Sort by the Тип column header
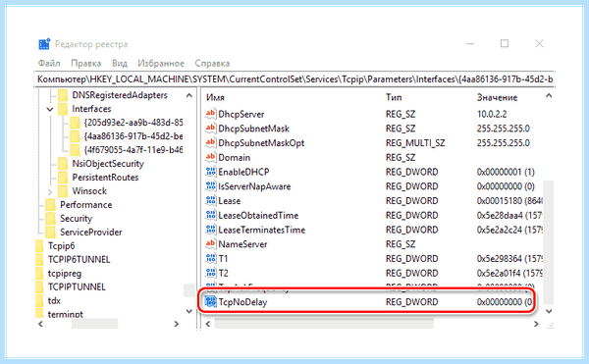Screen dimensions: 589x364 tap(394, 97)
